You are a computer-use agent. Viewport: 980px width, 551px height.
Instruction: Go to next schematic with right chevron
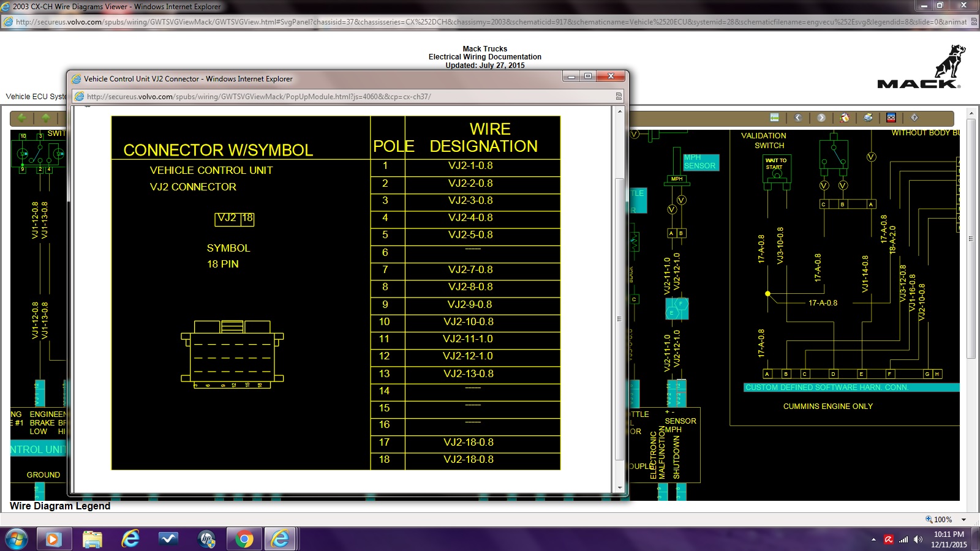[x=821, y=118]
